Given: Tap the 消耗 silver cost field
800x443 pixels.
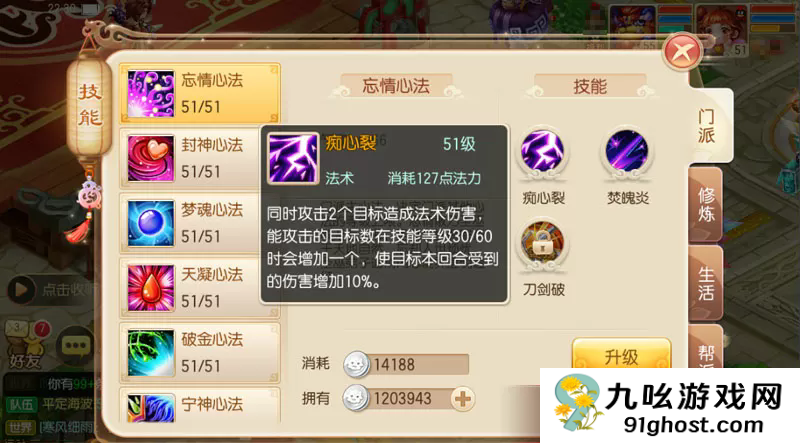Looking at the screenshot, I should [406, 364].
